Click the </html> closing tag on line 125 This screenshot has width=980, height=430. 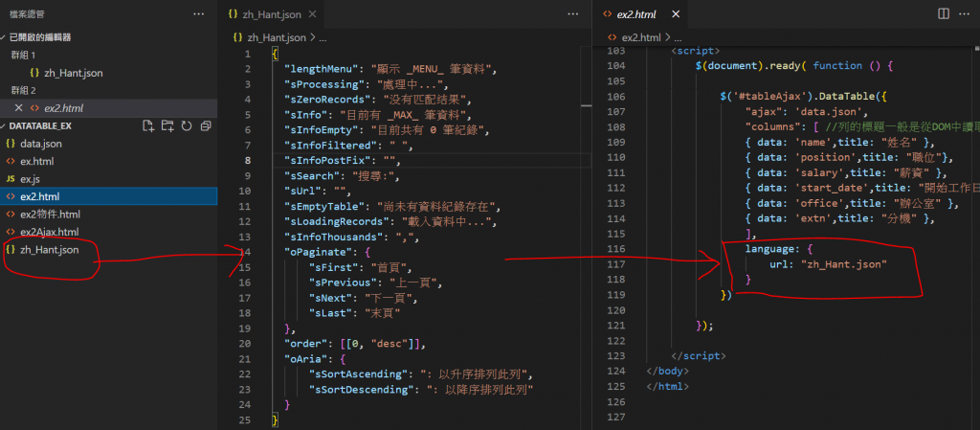(x=667, y=386)
